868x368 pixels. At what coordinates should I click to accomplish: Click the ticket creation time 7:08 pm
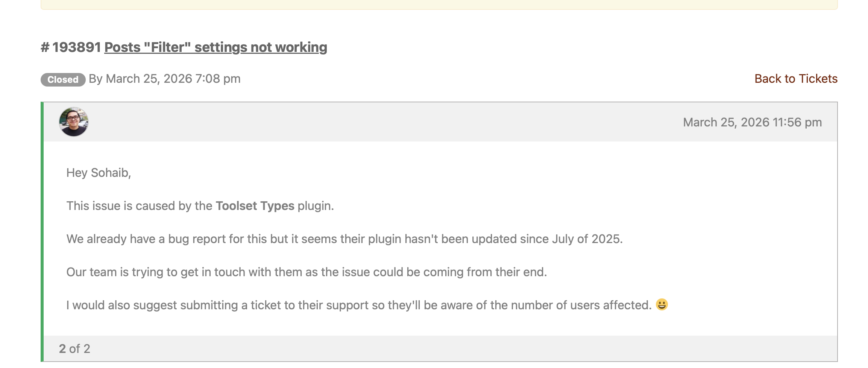coord(218,79)
